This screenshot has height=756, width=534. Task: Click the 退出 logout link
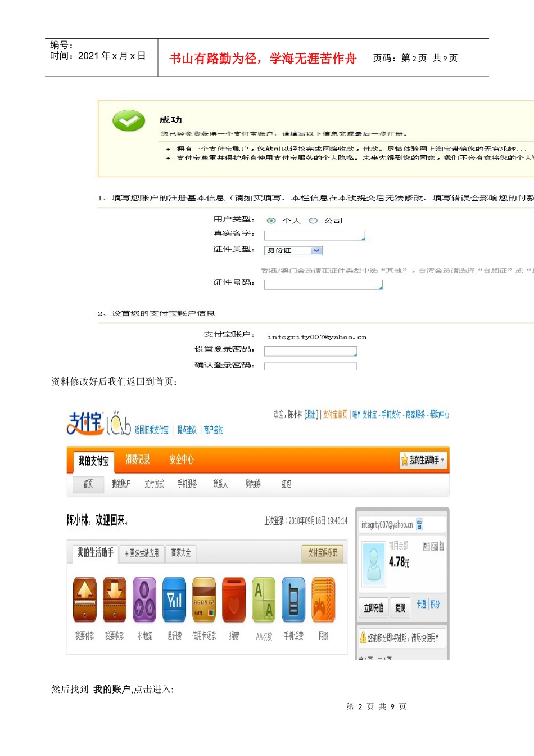311,415
